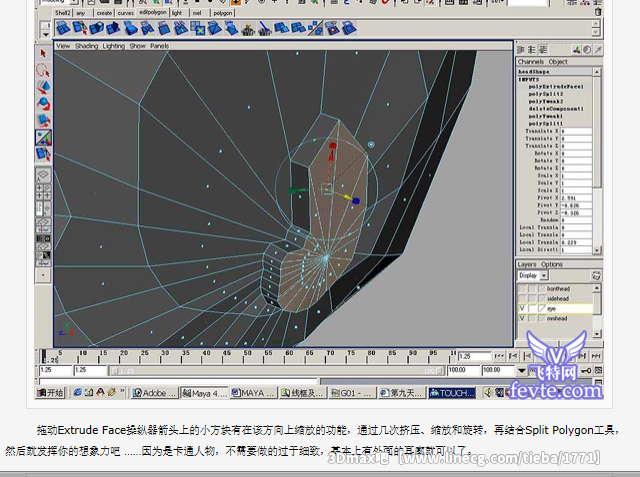
Task: Open the Lighting menu in viewport panel
Action: pyautogui.click(x=114, y=46)
